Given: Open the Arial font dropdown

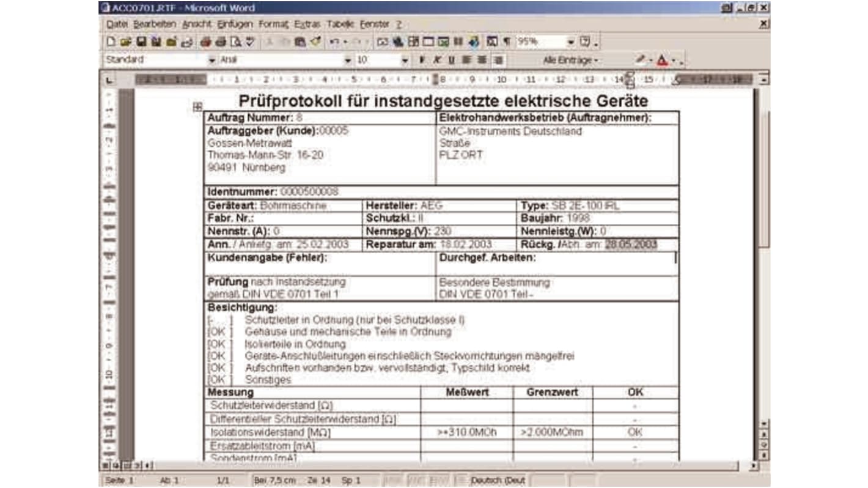Looking at the screenshot, I should click(x=348, y=60).
